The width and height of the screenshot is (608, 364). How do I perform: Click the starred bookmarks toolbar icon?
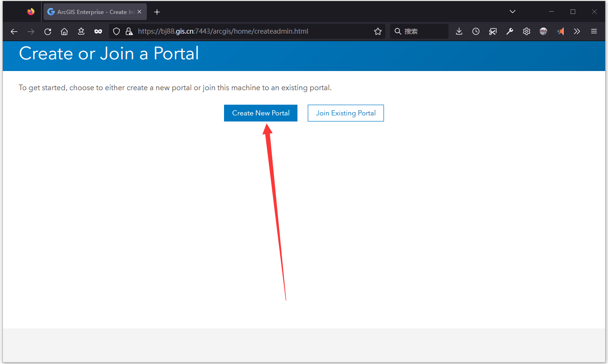coord(81,31)
